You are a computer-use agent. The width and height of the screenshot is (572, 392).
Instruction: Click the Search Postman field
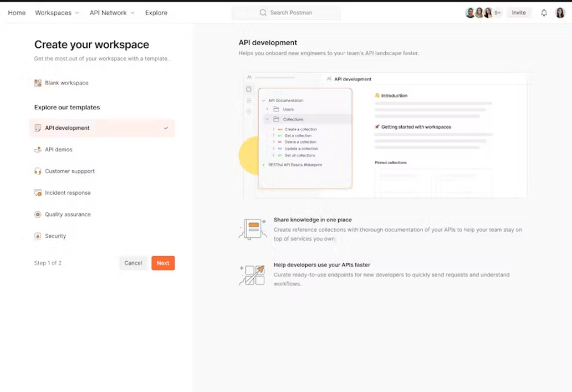286,13
